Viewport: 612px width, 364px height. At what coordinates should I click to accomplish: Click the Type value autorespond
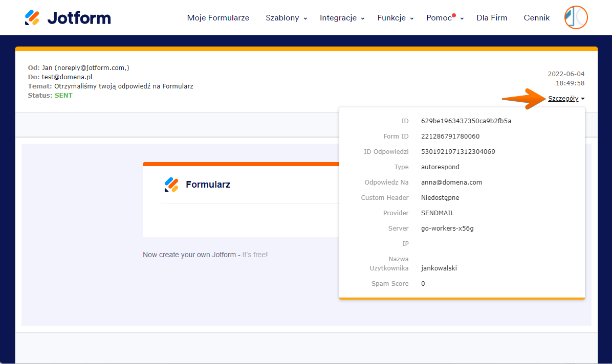coord(440,167)
